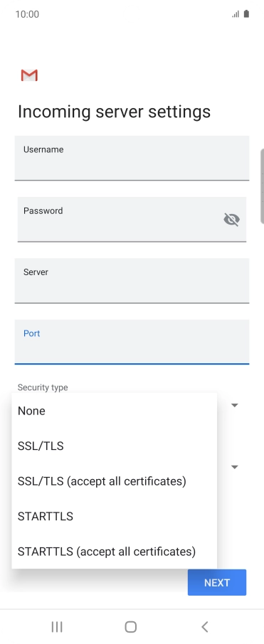Collapse the Security type dropdown arrow
This screenshot has width=264, height=644.
tap(234, 405)
